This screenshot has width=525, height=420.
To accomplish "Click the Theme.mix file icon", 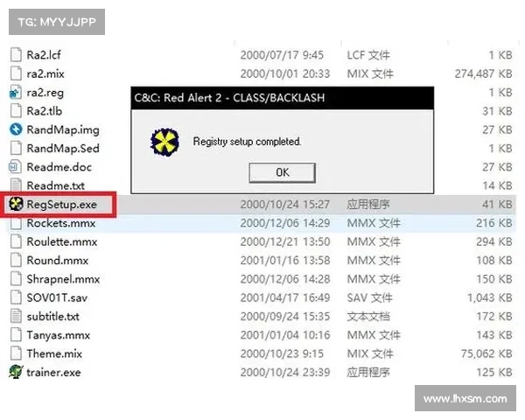I will click(x=15, y=353).
